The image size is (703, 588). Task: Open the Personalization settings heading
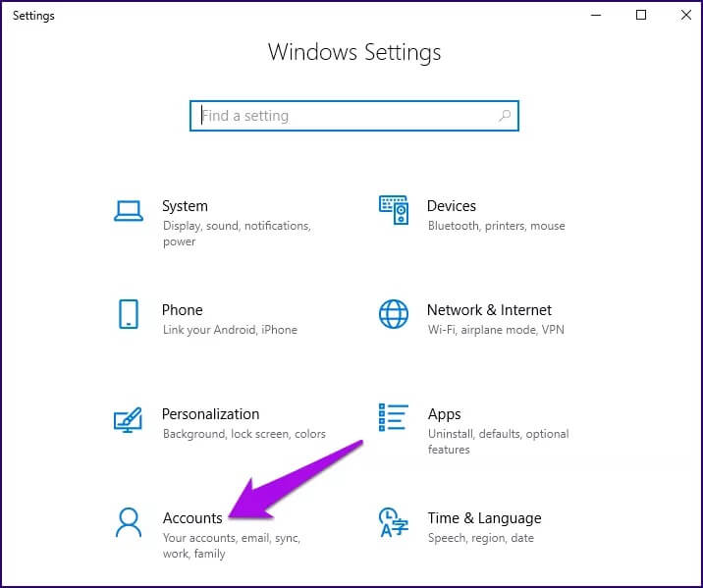tap(210, 414)
